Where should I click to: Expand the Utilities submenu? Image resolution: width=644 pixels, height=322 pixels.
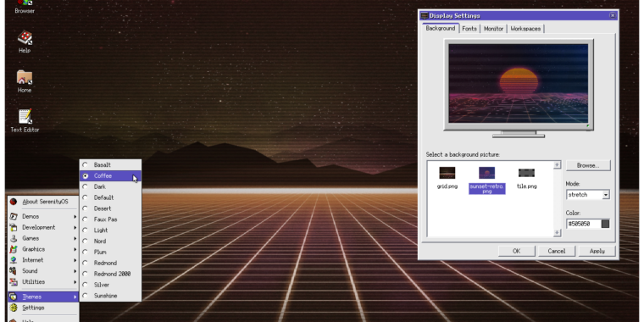click(x=43, y=282)
